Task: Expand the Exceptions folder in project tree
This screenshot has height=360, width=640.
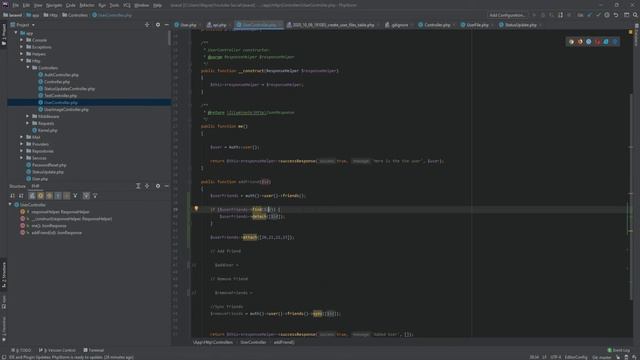Action: [22, 47]
